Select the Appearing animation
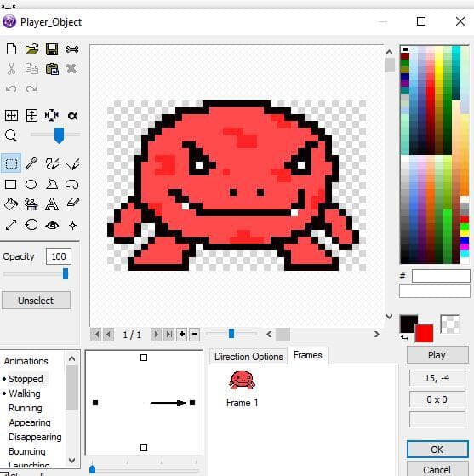The image size is (474, 476). 30,422
